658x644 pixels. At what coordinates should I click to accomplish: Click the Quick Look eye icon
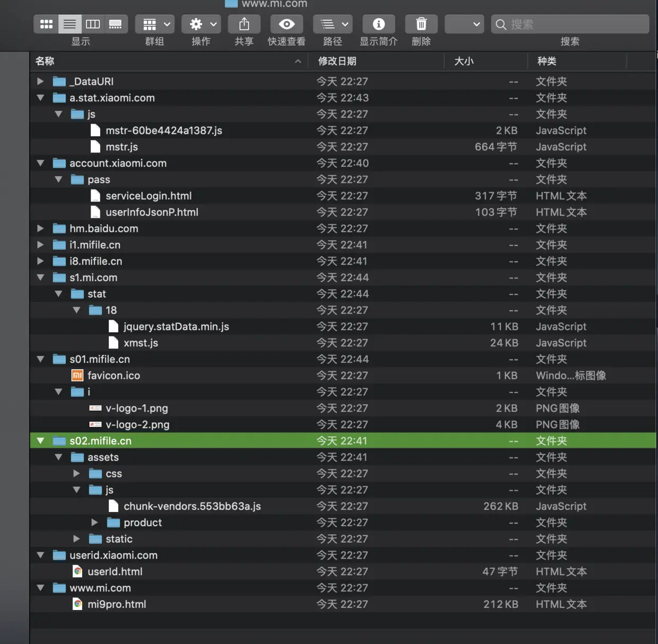[287, 24]
